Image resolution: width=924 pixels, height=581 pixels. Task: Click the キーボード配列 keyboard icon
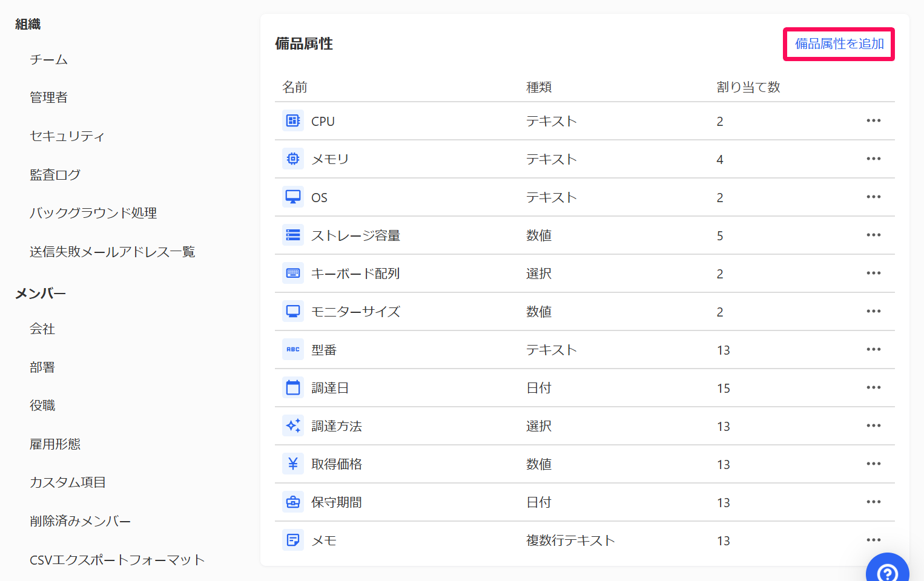293,274
